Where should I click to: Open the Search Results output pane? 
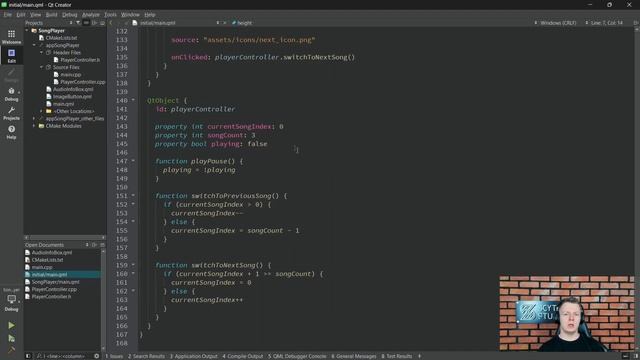click(146, 356)
